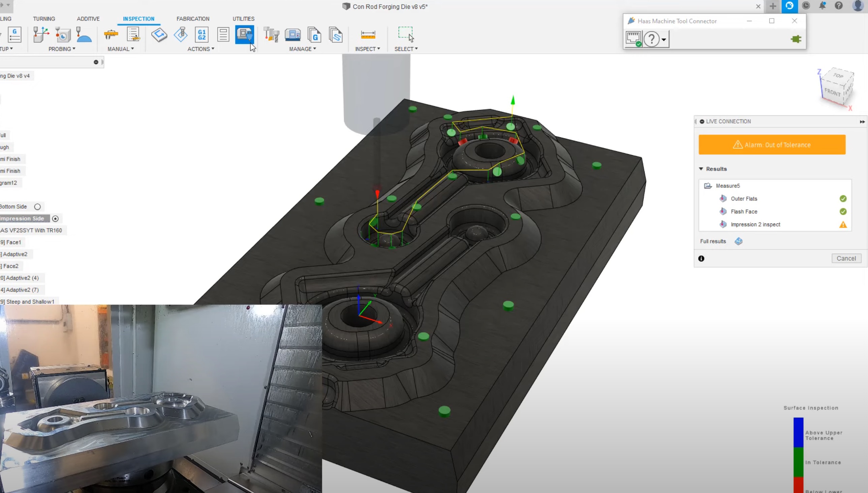Viewport: 868px width, 493px height.
Task: Open the Post Process G1 G2 icon
Action: pos(201,35)
